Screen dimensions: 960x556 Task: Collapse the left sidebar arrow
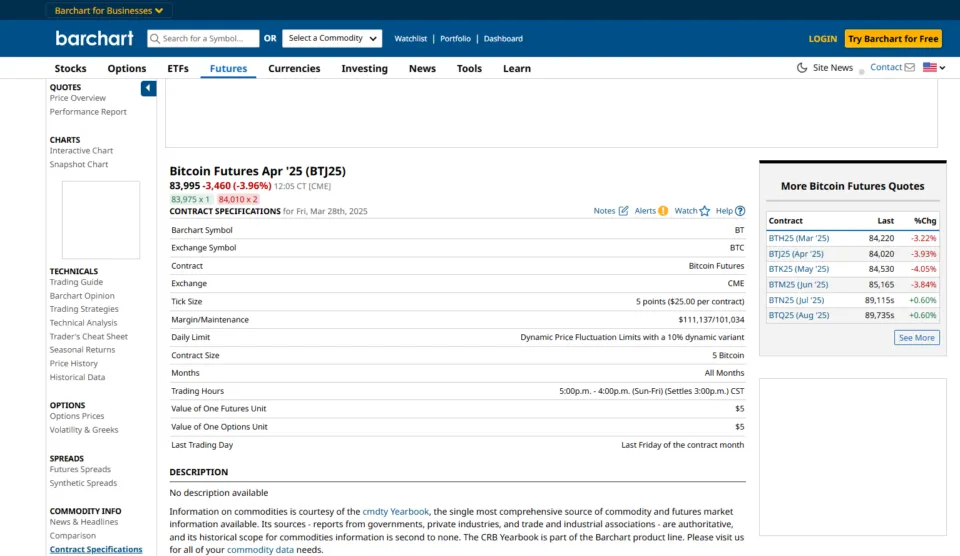click(x=148, y=88)
